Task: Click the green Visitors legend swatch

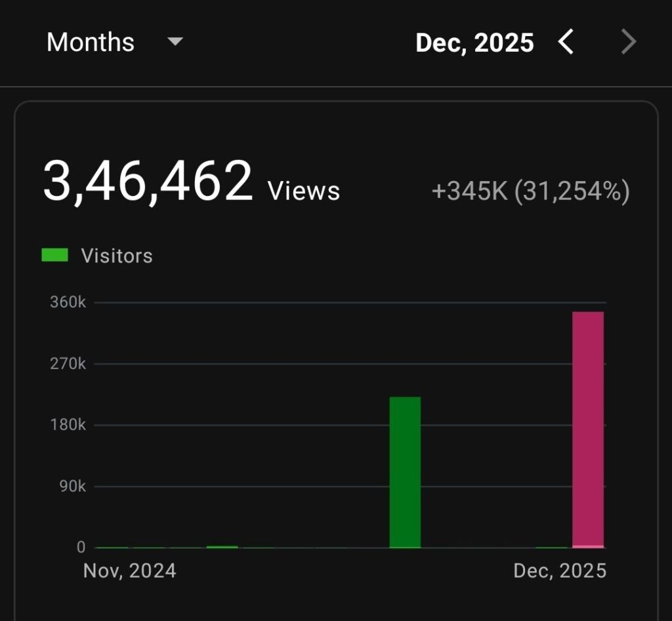Action: (54, 255)
